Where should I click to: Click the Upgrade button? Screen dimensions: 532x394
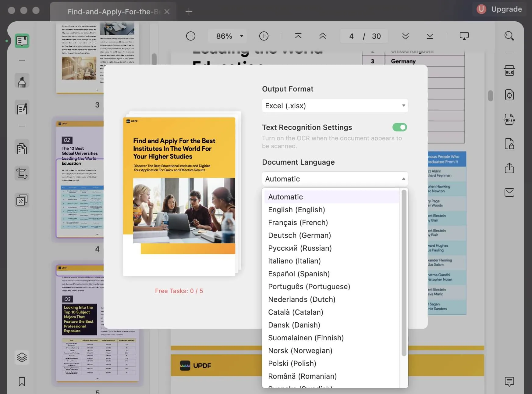pos(499,9)
